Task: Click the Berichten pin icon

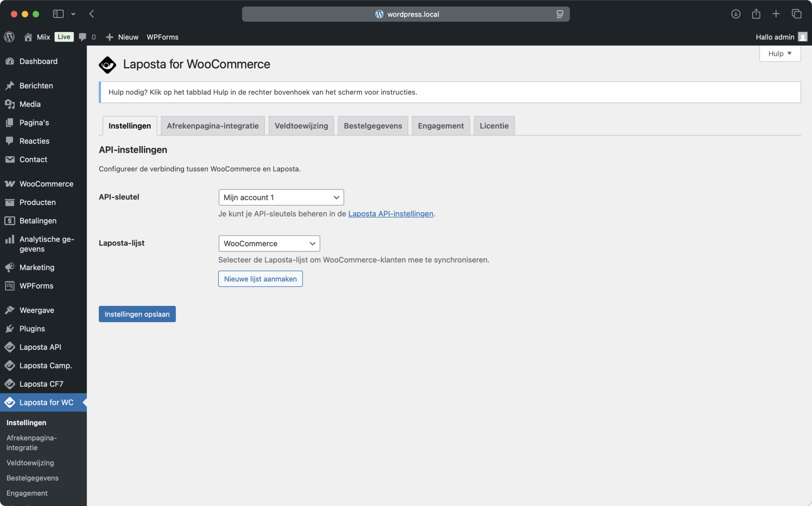Action: click(10, 86)
